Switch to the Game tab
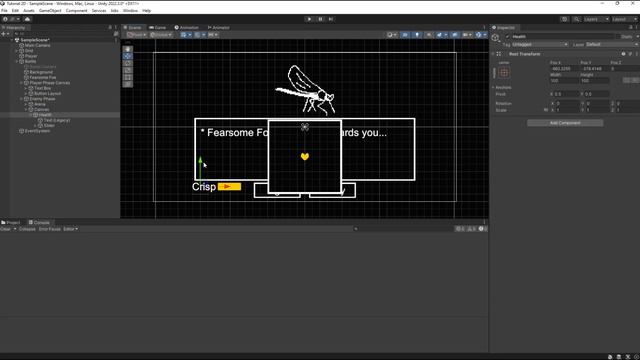Viewport: 640px width, 360px height. (x=158, y=28)
